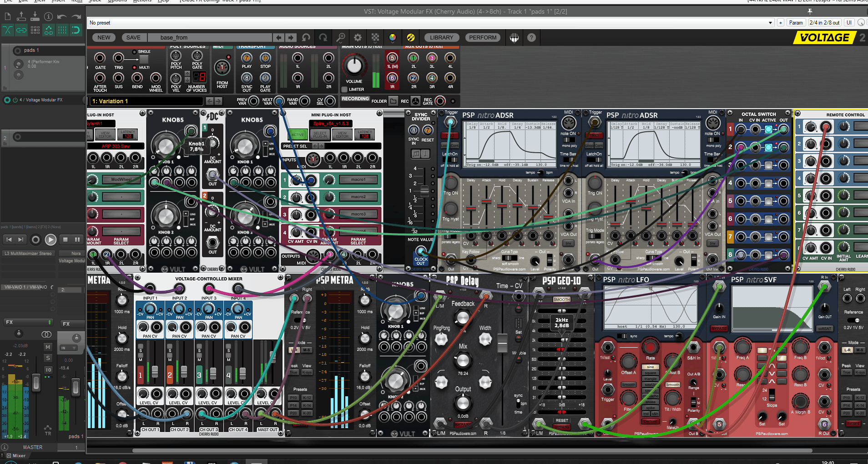Undo in Voltage Modular toolbar

[306, 38]
